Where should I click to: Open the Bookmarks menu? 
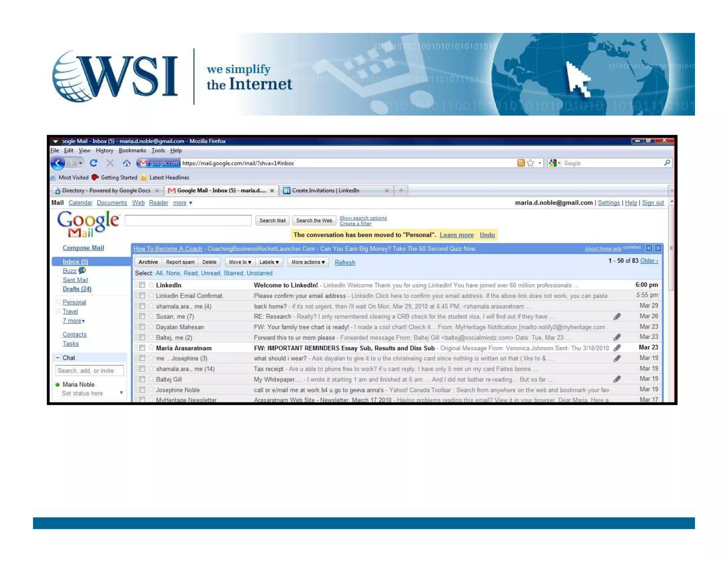(132, 151)
